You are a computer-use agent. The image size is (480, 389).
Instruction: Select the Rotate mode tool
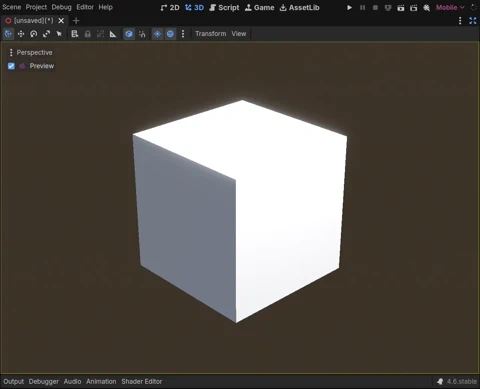(34, 34)
